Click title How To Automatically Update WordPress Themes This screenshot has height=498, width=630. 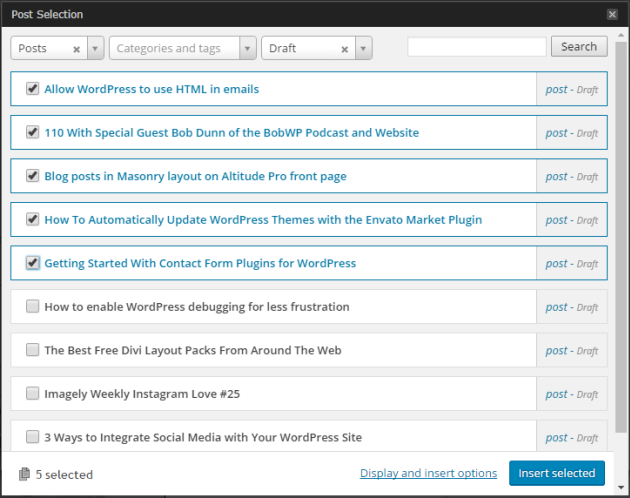coord(263,220)
